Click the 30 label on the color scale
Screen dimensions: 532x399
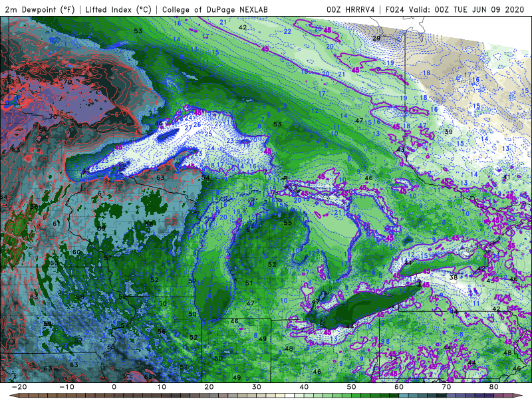[x=257, y=387]
